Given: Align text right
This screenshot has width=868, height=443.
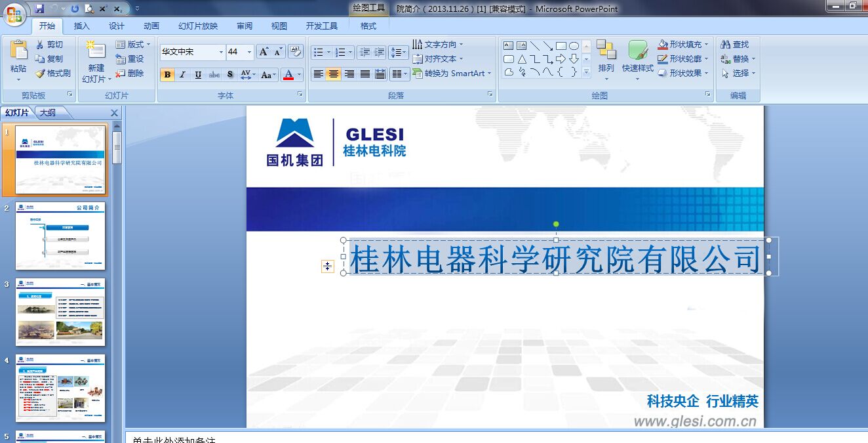Looking at the screenshot, I should tap(349, 74).
